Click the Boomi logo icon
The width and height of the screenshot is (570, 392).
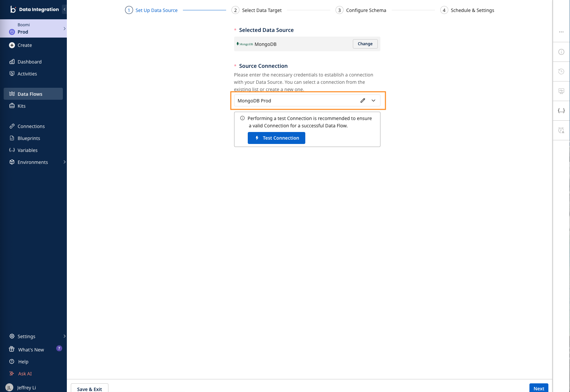click(x=13, y=9)
